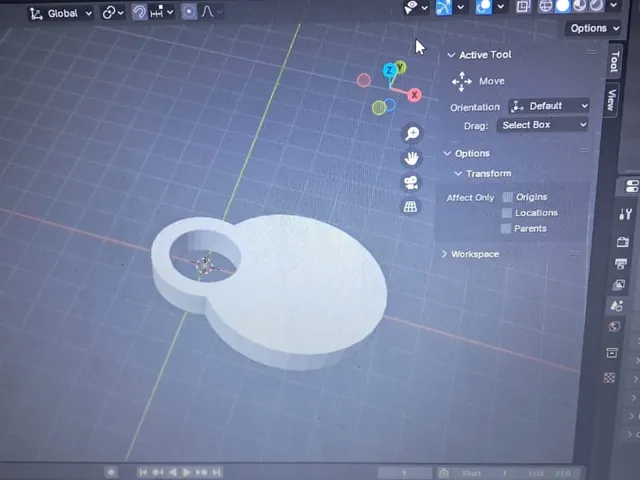The image size is (640, 480).
Task: Open the viewport shading options dropdown
Action: click(613, 5)
